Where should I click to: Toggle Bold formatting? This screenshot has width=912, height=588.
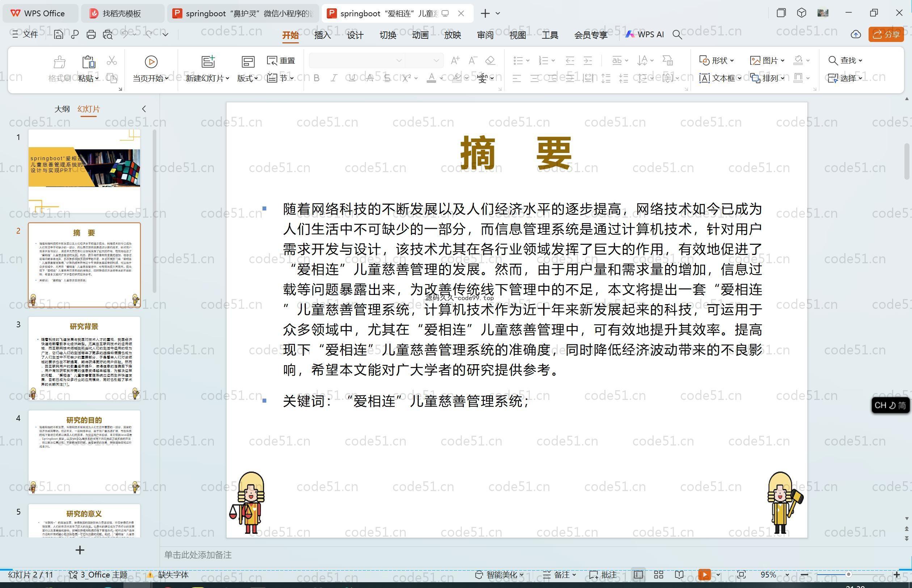coord(316,78)
